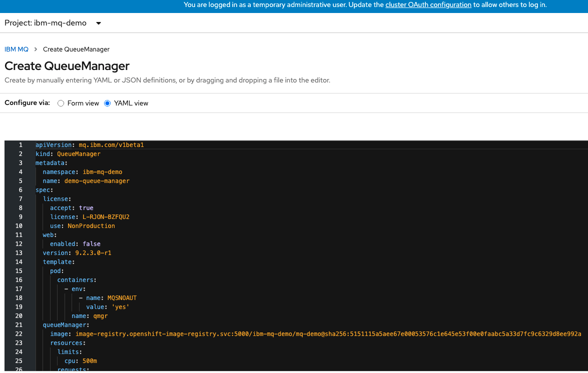Click the MQSNOAUT environment variable name
This screenshot has width=588, height=373.
click(x=122, y=297)
